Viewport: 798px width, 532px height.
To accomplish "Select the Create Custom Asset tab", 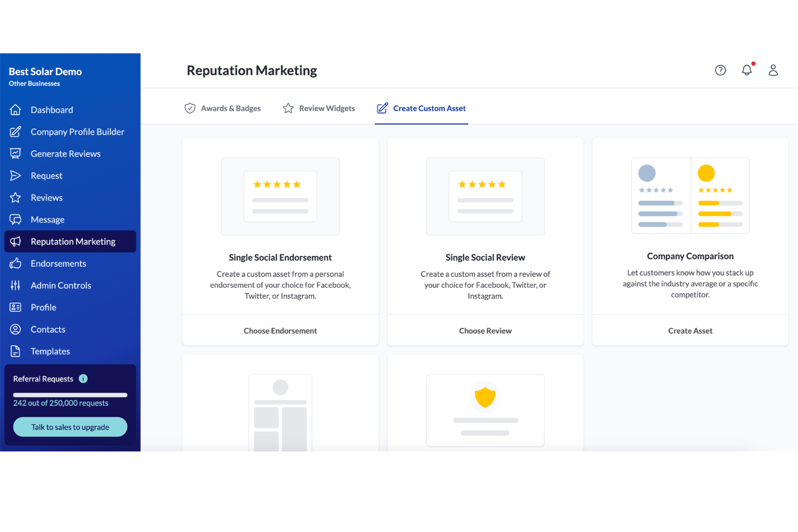I will tap(421, 108).
